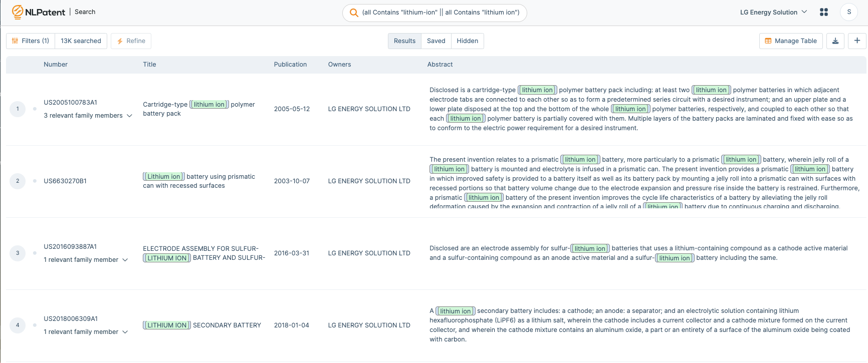Screen dimensions: 868x363
Task: Open the Manage Table button
Action: [790, 41]
